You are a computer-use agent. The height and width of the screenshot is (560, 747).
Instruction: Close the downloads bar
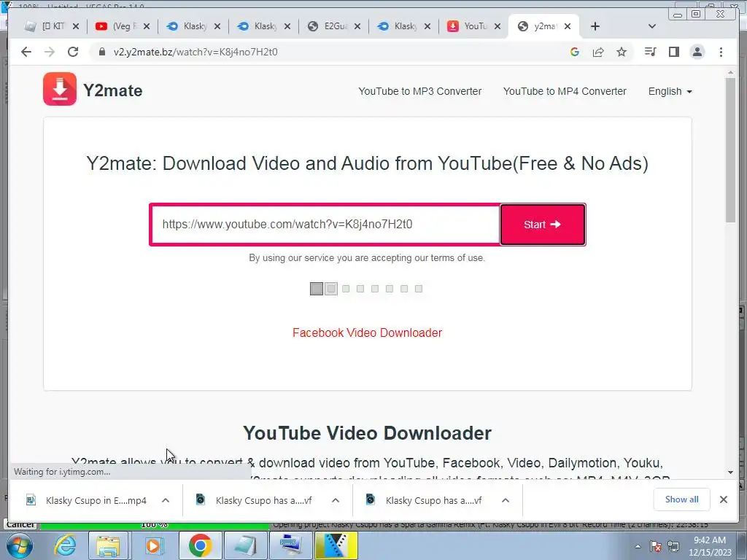tap(723, 499)
